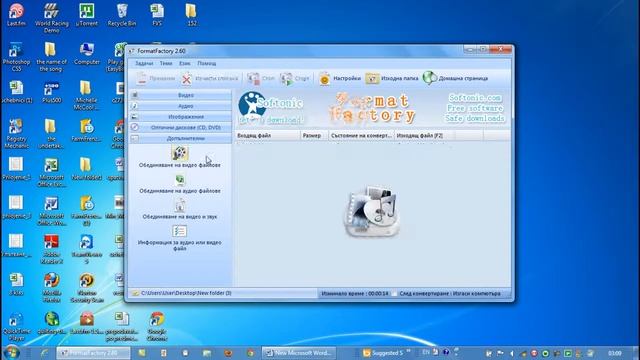Viewport: 640px width, 360px height.
Task: Select the New folder desktop icon
Action: pyautogui.click(x=86, y=169)
